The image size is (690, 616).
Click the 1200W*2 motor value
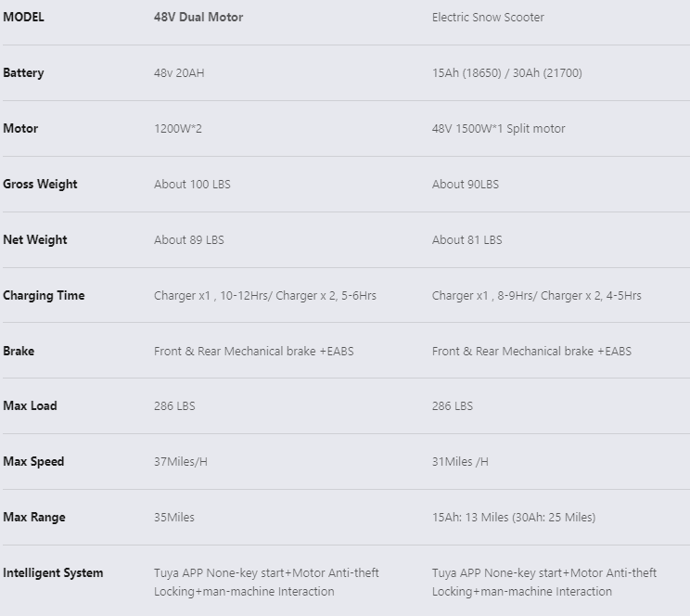point(178,129)
